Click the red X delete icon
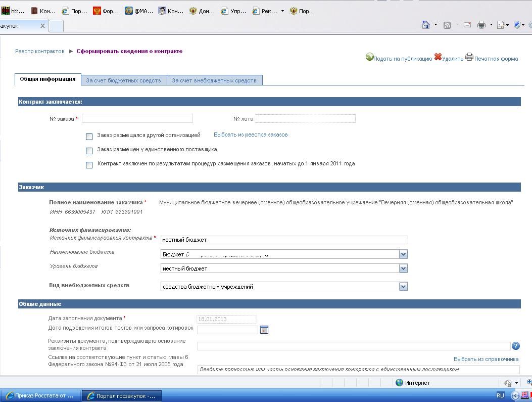 pos(438,57)
